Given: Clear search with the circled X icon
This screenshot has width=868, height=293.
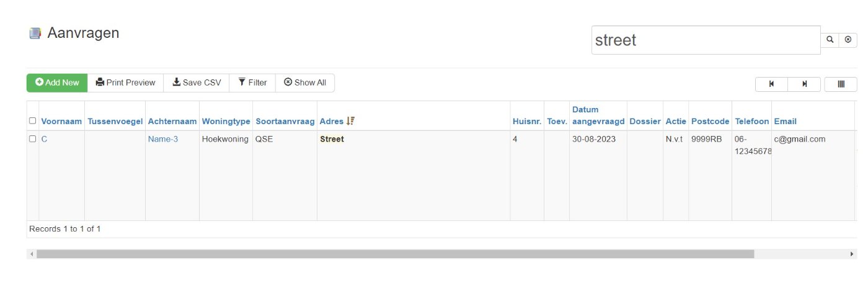Looking at the screenshot, I should [x=848, y=39].
